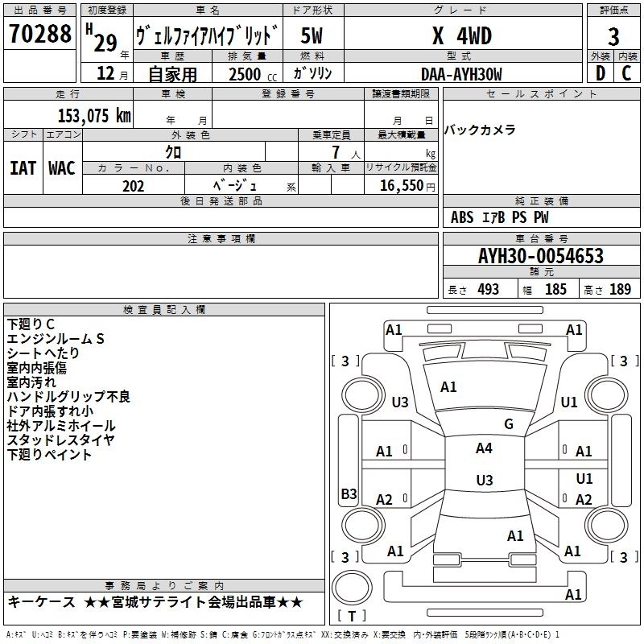Click the seating capacity 7 人
This screenshot has height=644, width=644.
click(x=346, y=152)
